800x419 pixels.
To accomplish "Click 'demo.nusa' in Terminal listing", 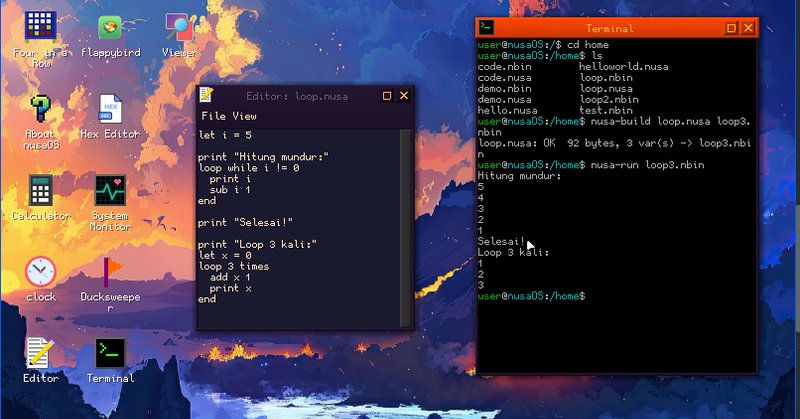I will (x=505, y=100).
